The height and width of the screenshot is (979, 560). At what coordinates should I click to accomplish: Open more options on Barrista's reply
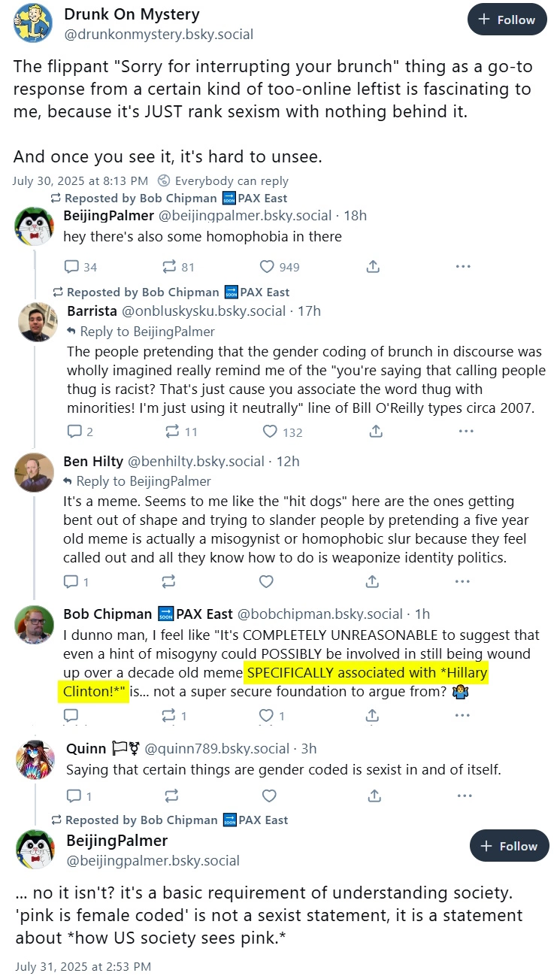pyautogui.click(x=466, y=432)
